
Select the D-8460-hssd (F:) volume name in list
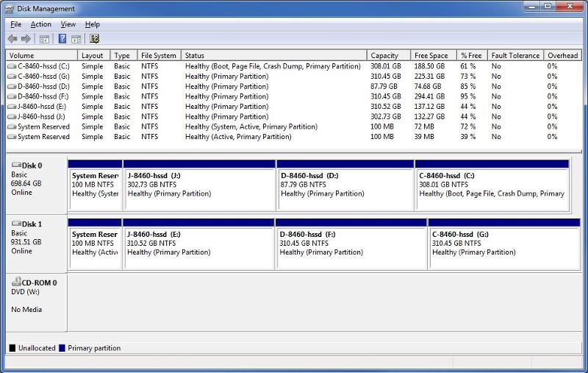point(43,97)
